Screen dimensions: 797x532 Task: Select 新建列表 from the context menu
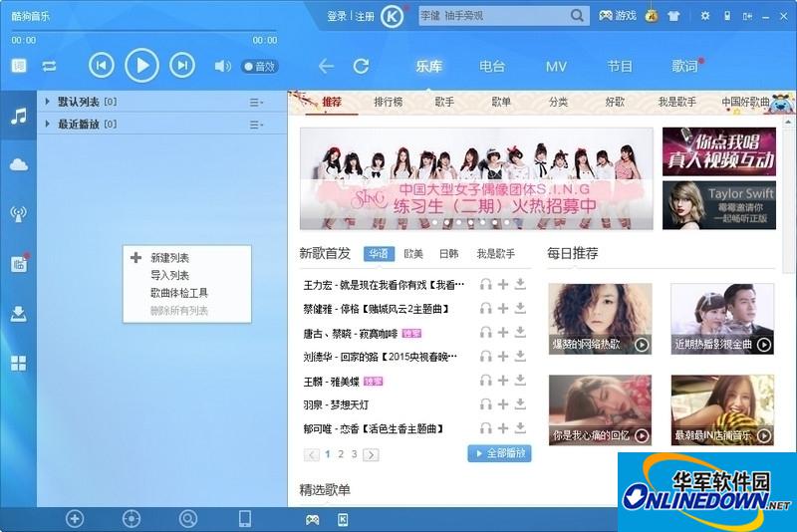[x=169, y=258]
